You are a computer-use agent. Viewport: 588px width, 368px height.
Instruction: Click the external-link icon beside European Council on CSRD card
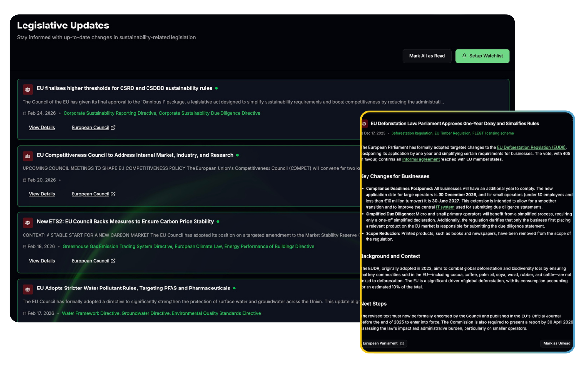point(113,127)
